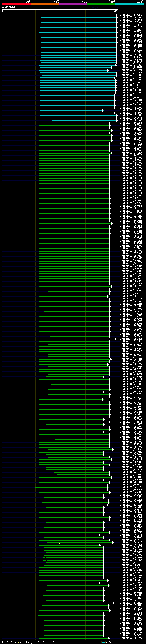Click the green alignment bar for UniRef100_B0ES10
The image size is (146, 644).
click(72, 485)
